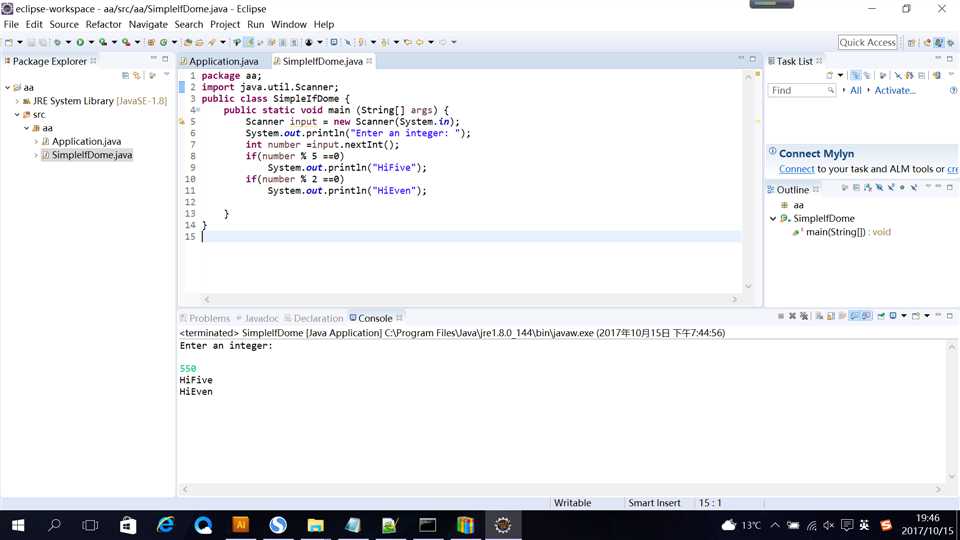
Task: Click the Sort icon in the Outline toolbar
Action: [x=868, y=187]
